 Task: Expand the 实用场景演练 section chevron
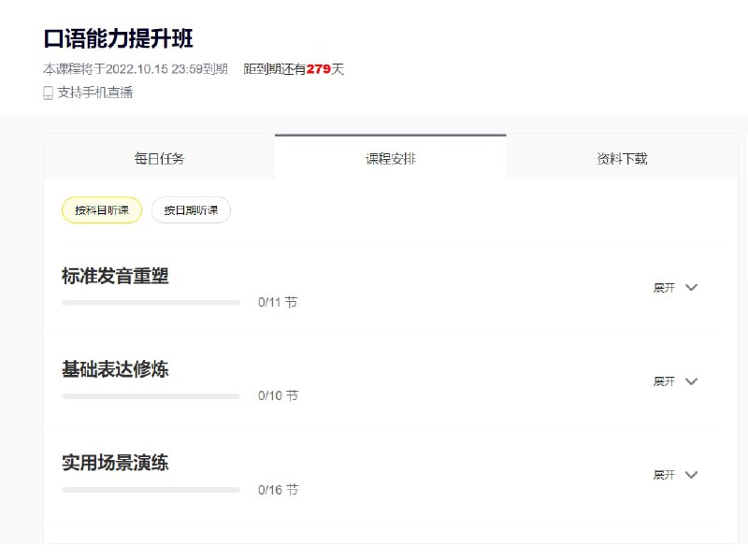691,475
